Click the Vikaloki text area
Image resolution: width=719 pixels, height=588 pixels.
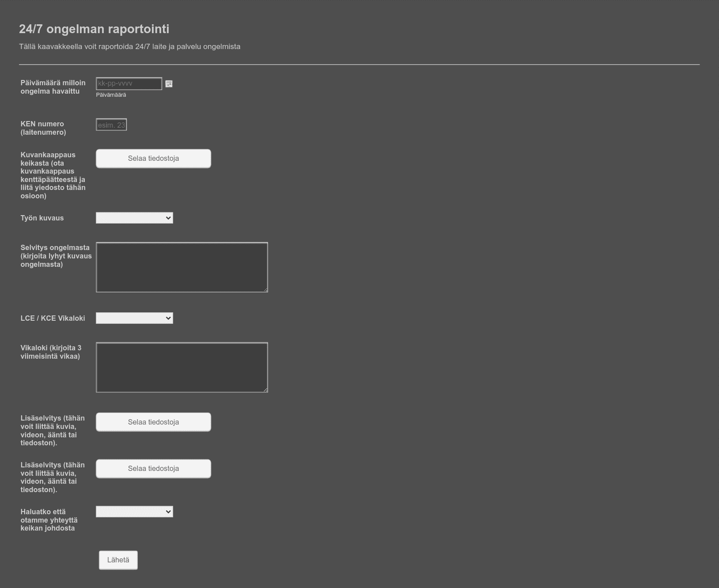click(x=182, y=367)
